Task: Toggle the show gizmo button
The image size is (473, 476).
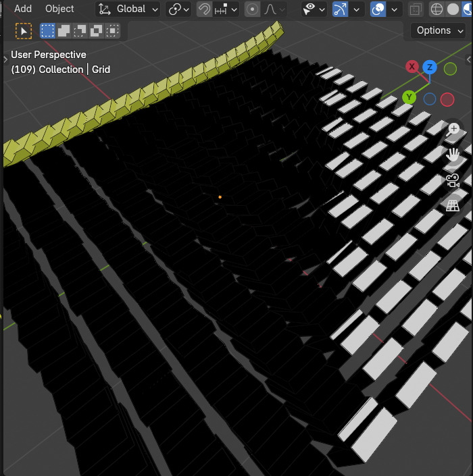Action: (x=340, y=9)
